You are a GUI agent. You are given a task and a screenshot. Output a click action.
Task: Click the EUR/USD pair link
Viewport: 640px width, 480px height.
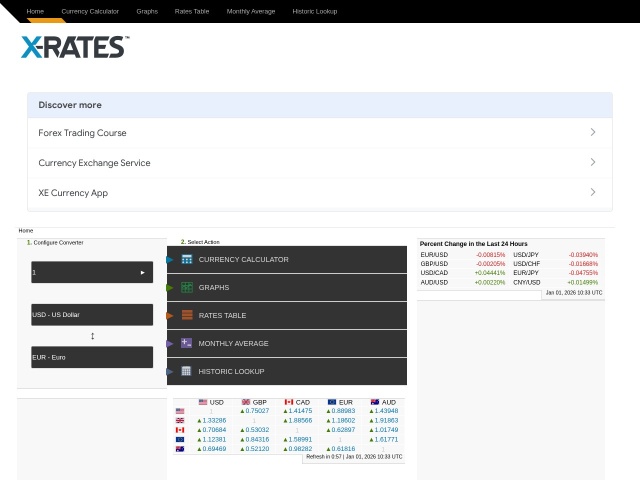[434, 255]
